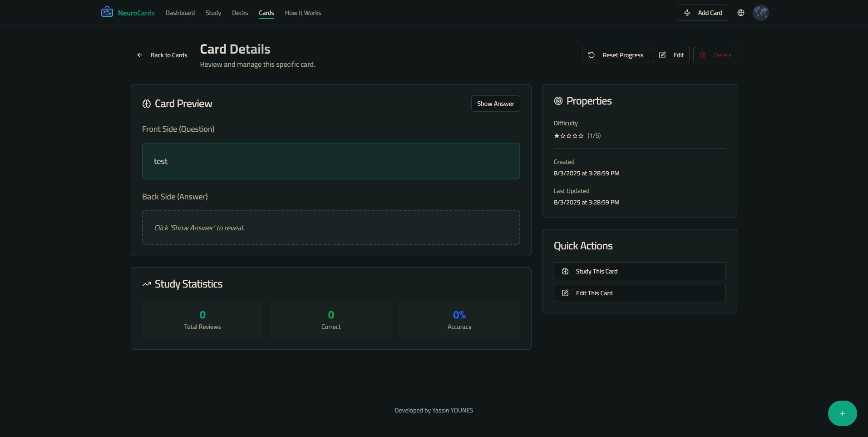Open the user avatar profile menu

[761, 13]
